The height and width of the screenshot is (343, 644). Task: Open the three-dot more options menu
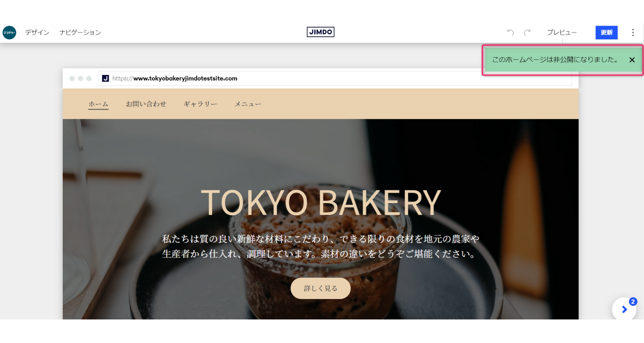[x=633, y=33]
